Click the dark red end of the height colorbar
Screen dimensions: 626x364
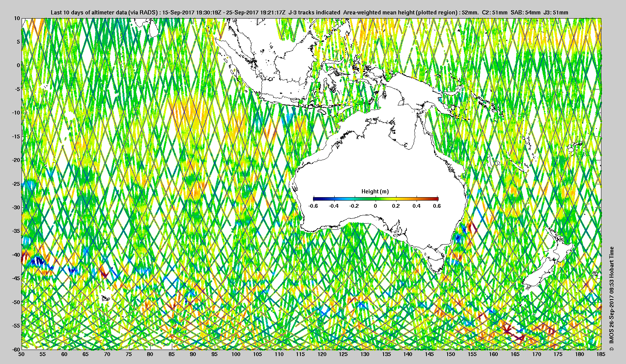point(436,199)
